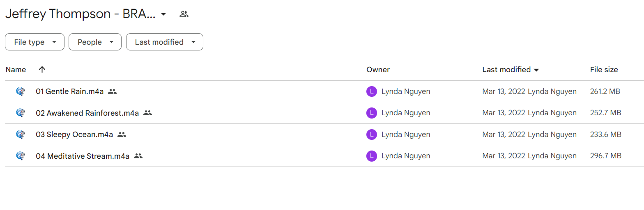
Task: Toggle name sort direction arrow
Action: click(x=42, y=69)
